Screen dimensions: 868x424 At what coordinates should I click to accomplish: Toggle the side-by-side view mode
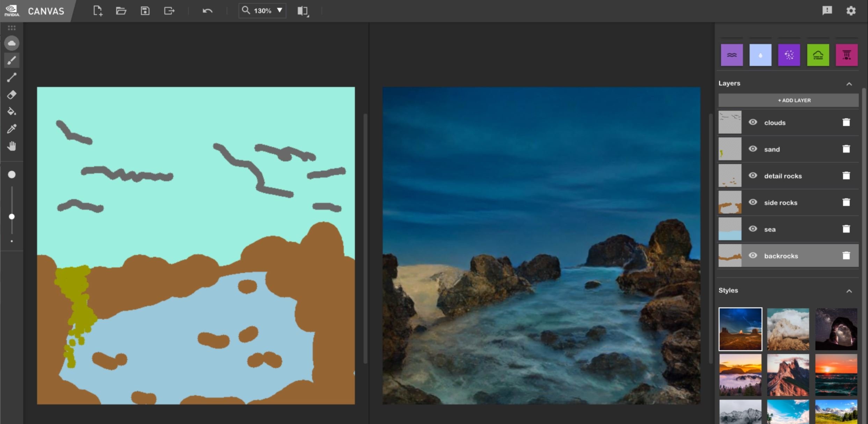(302, 11)
